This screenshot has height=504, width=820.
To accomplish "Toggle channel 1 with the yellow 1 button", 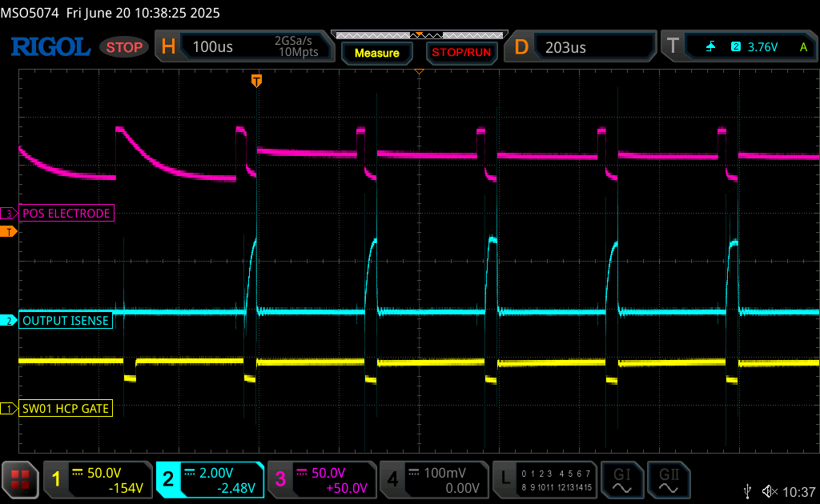I will click(57, 479).
